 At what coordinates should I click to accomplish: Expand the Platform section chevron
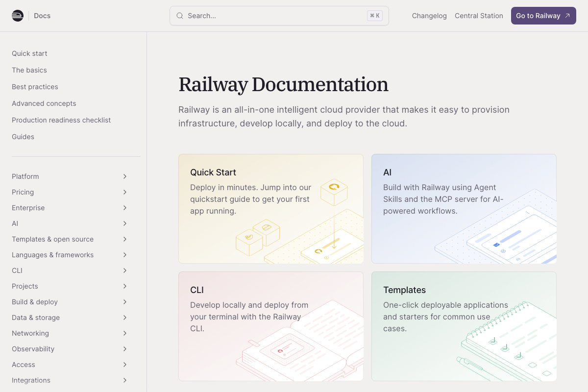click(125, 176)
